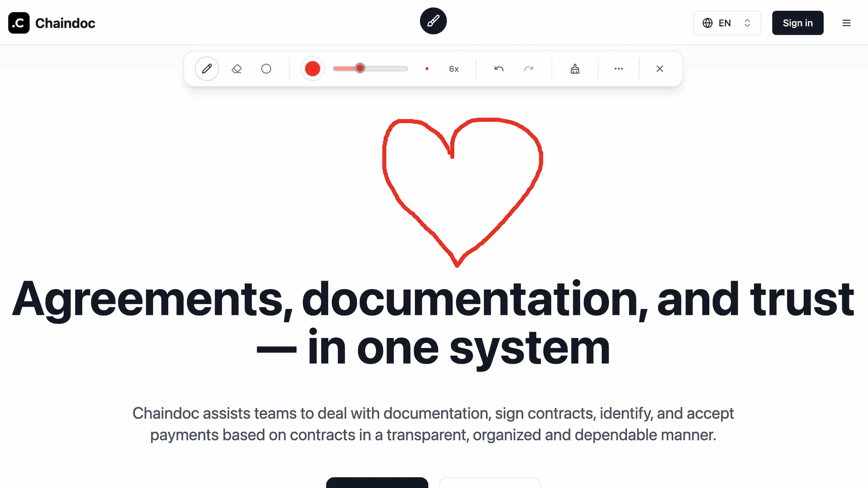Undo the last drawn stroke
The width and height of the screenshot is (868, 488).
[499, 69]
